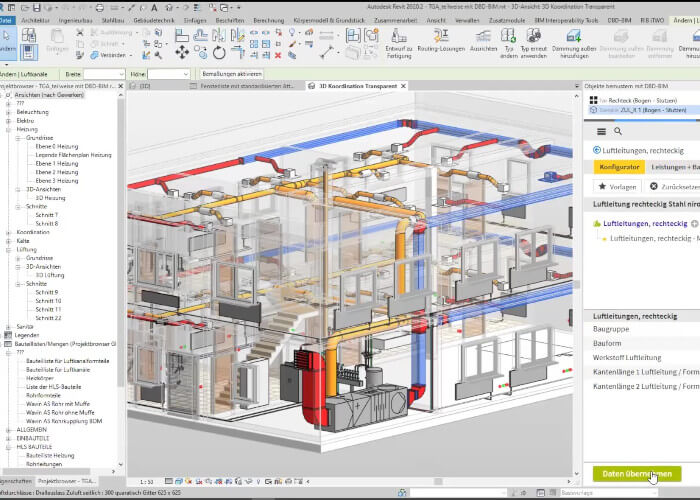Viewport: 700px width, 500px height.
Task: Open the Routing-Lösungen tool
Action: click(441, 41)
